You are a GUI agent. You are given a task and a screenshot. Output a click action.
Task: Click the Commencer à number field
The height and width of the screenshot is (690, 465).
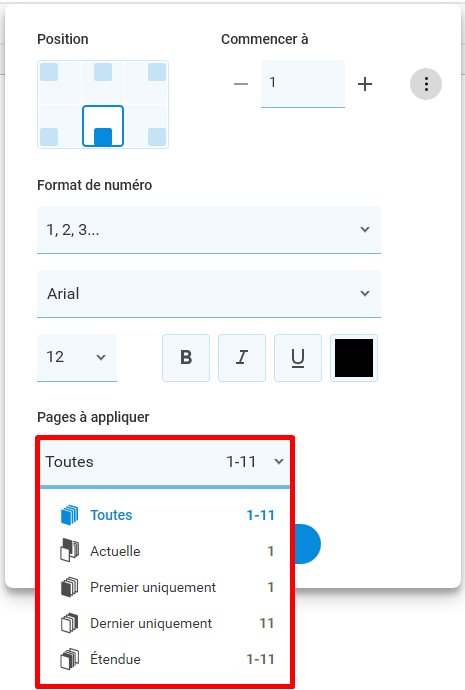(x=303, y=84)
